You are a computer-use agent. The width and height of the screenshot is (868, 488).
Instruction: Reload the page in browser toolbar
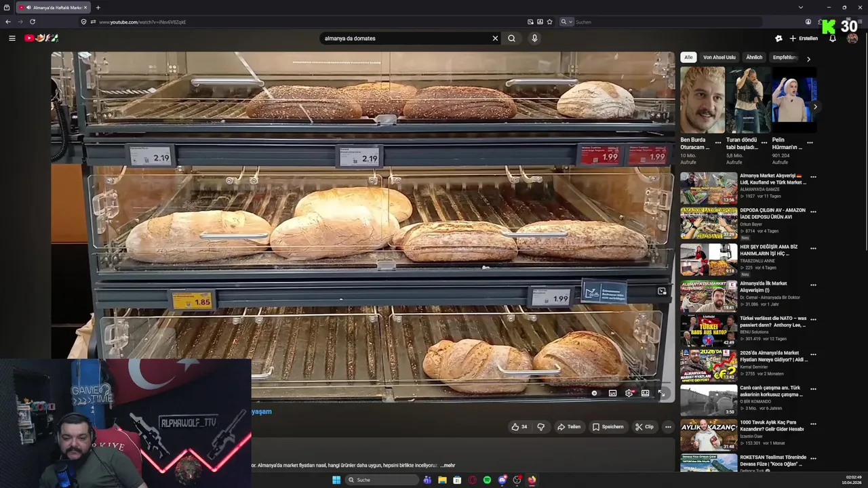32,22
